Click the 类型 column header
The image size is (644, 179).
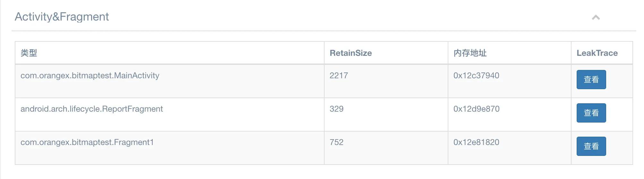pos(29,53)
